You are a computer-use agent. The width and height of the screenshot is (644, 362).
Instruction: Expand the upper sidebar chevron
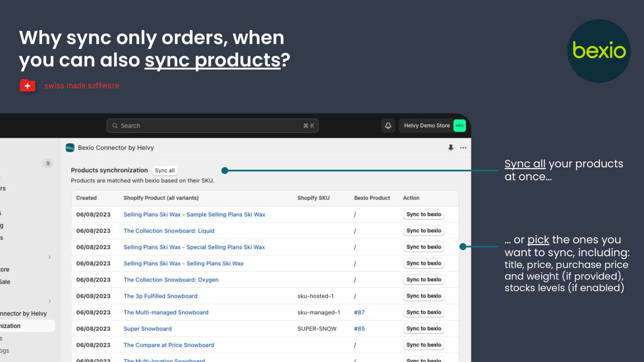click(x=50, y=257)
